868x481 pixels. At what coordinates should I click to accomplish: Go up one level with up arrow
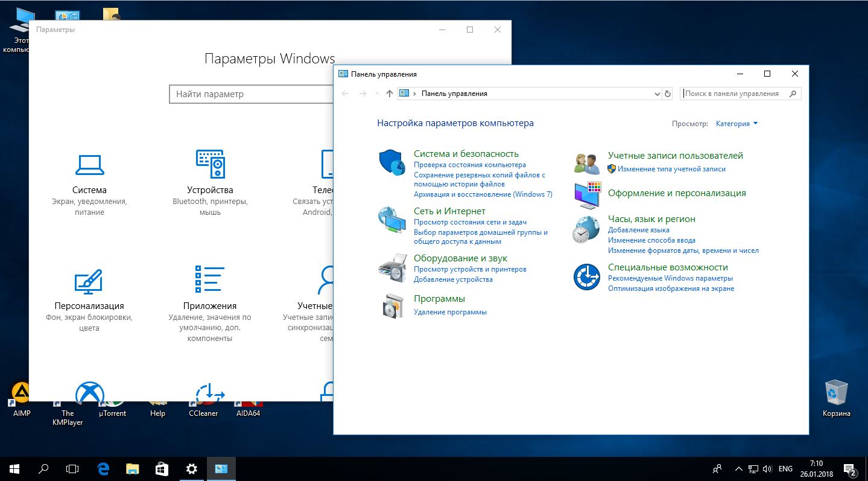pos(389,94)
